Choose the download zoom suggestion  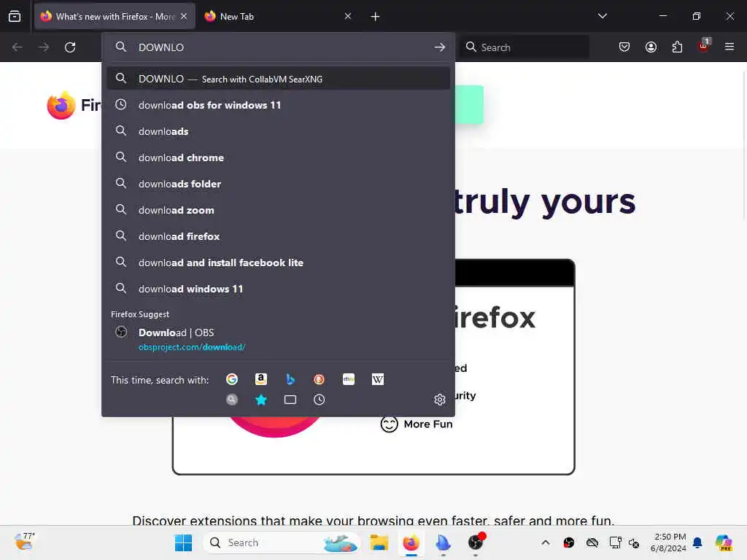tap(278, 209)
